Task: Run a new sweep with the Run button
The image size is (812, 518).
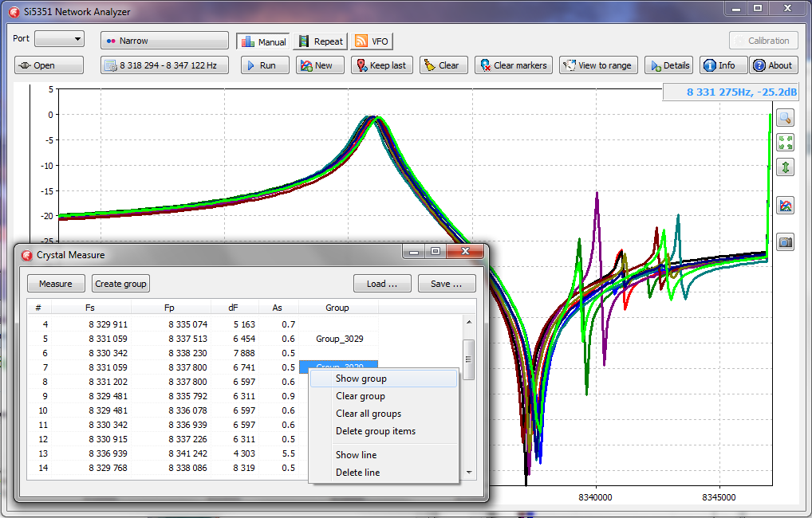Action: tap(265, 65)
